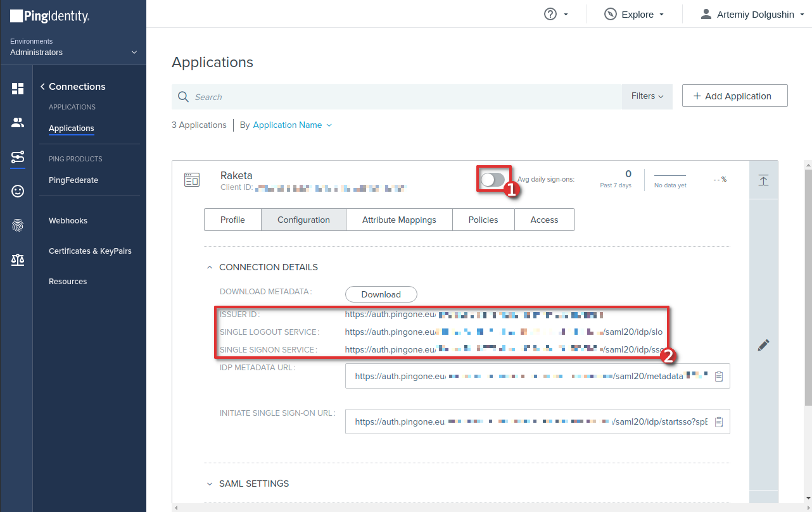Switch to the Attribute Mappings tab
This screenshot has height=512, width=812.
click(x=399, y=220)
